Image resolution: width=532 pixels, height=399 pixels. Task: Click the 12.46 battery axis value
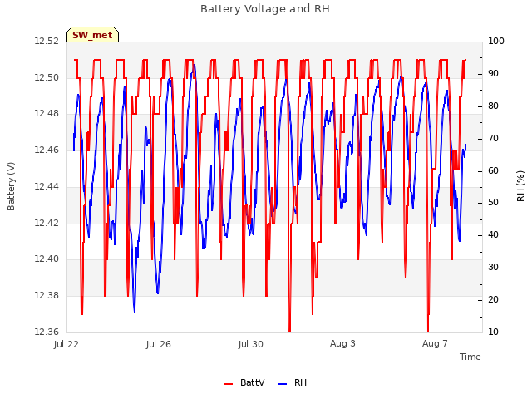[47, 150]
